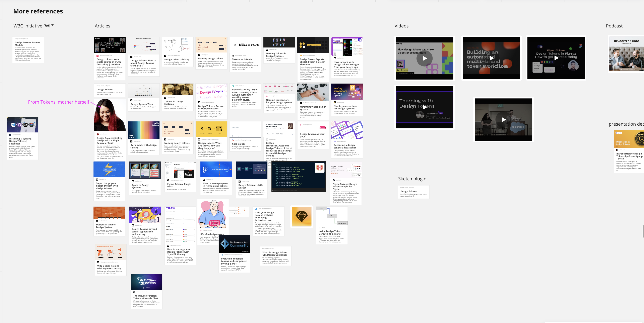The image size is (644, 323).
Task: Select the "Podcast" section heading
Action: pos(614,26)
